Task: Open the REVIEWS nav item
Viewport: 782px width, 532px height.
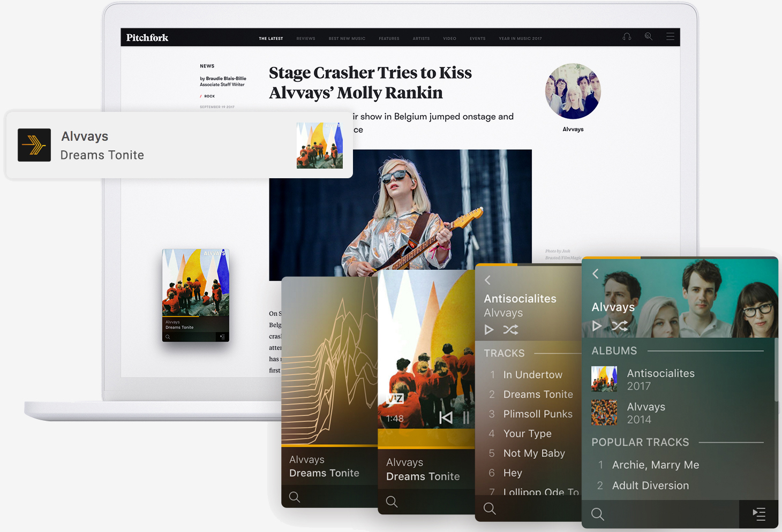Action: tap(306, 39)
